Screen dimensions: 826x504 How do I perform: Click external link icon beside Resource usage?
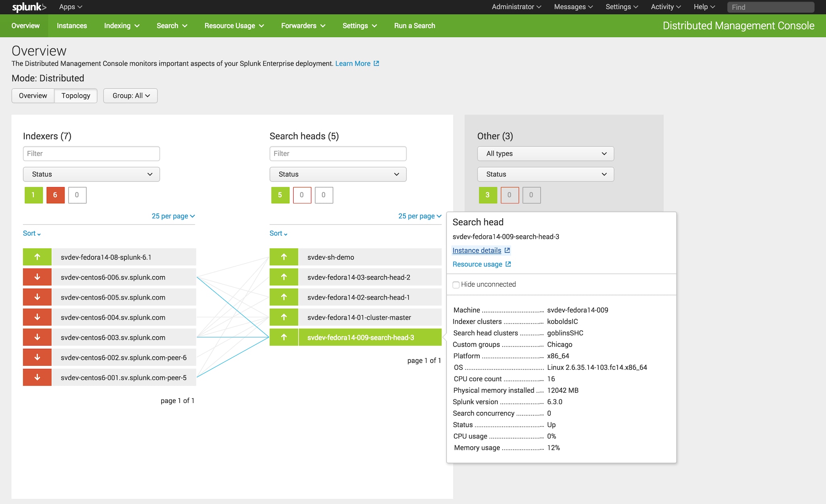pyautogui.click(x=508, y=264)
